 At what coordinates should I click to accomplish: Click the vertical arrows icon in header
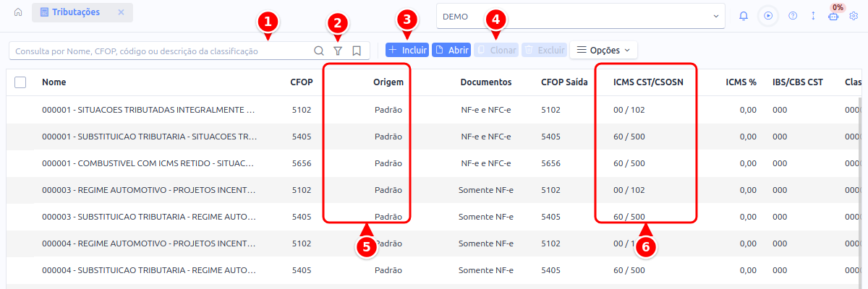813,16
